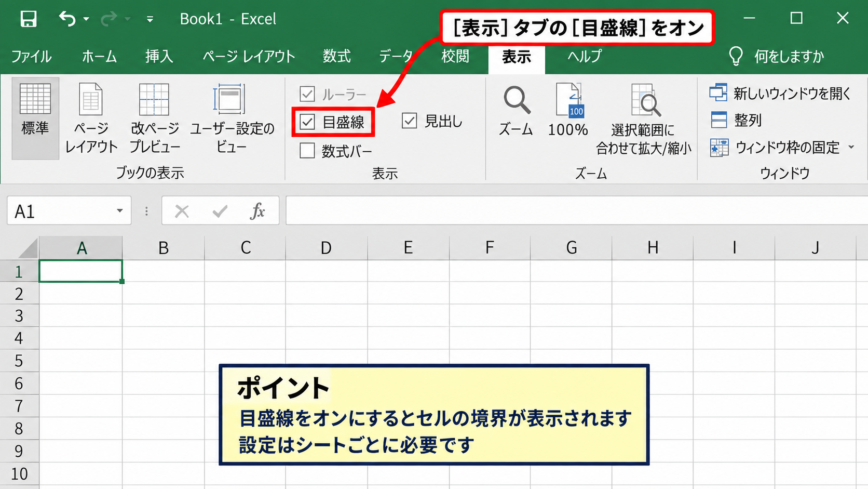The width and height of the screenshot is (868, 489).
Task: Click the 何をしますか search field
Action: (x=789, y=56)
